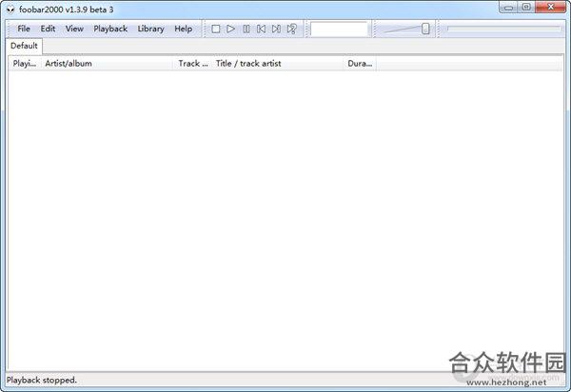Click the Pause button in the toolbar

tap(246, 29)
